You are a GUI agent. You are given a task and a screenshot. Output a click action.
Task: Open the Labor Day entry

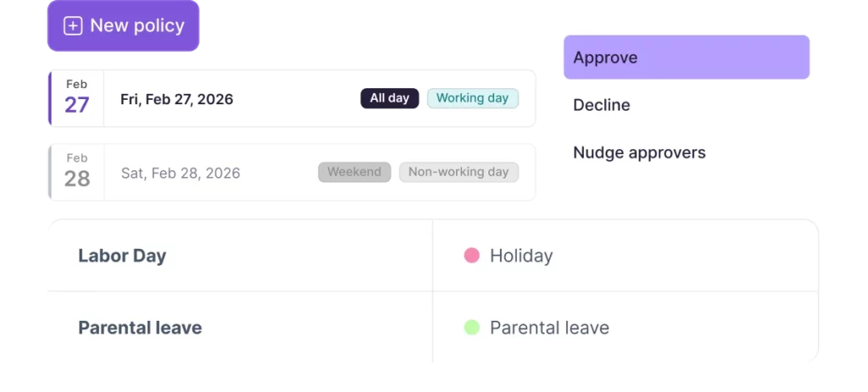[122, 256]
